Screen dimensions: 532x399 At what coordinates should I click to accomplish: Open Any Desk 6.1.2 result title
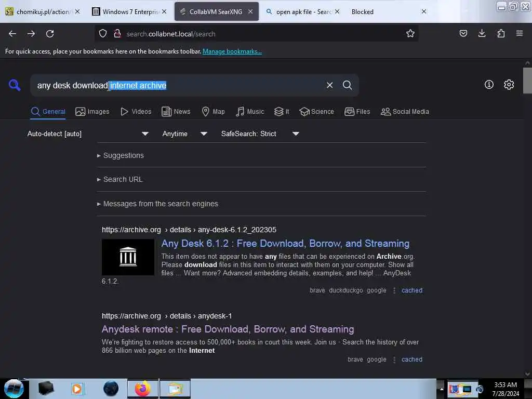[285, 243]
